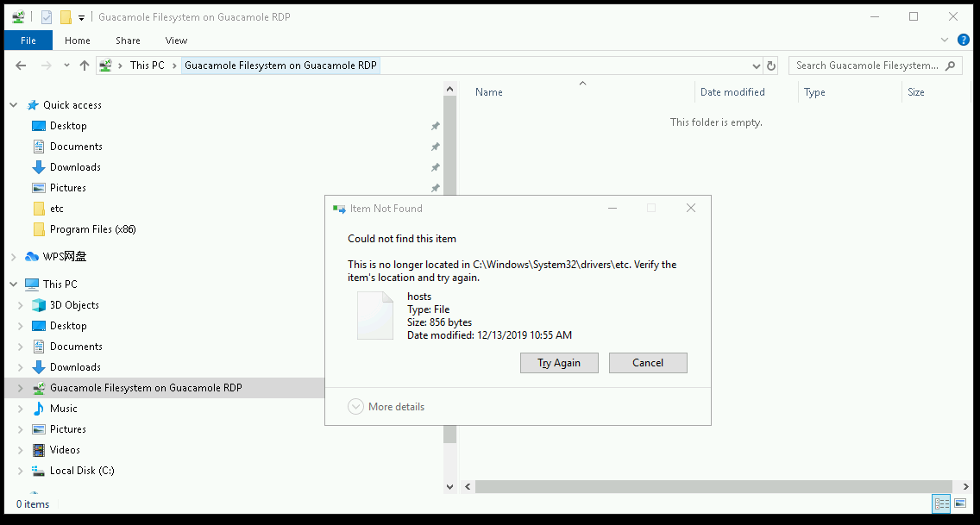Click the Music folder in This PC
The height and width of the screenshot is (525, 980).
point(65,408)
